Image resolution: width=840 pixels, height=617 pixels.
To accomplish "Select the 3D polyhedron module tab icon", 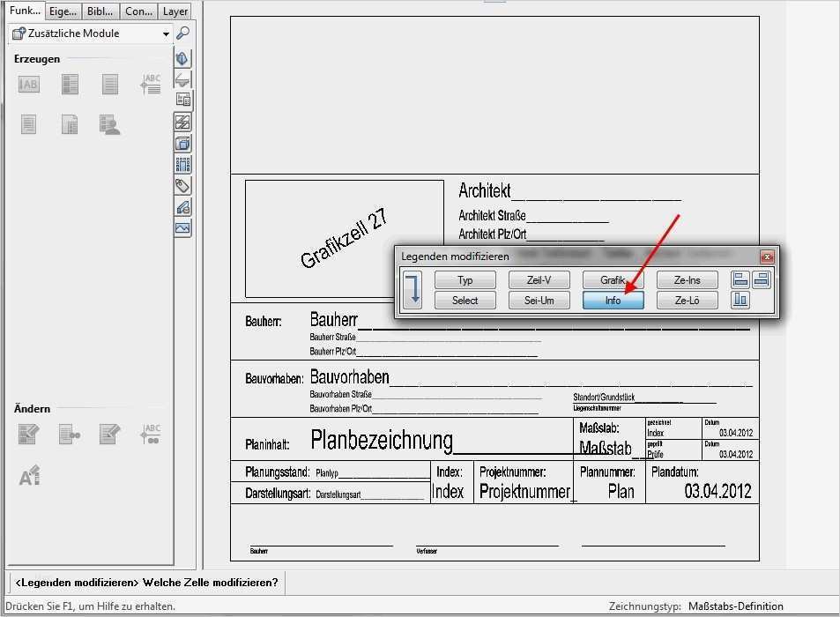I will [182, 58].
